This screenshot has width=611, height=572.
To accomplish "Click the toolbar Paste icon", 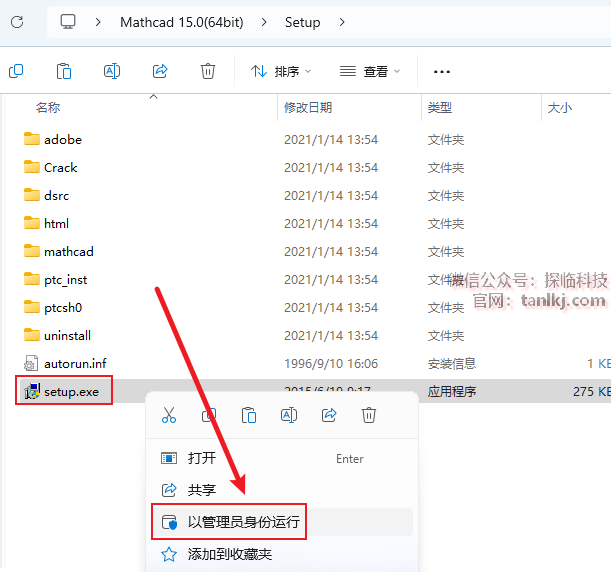I will [x=64, y=71].
